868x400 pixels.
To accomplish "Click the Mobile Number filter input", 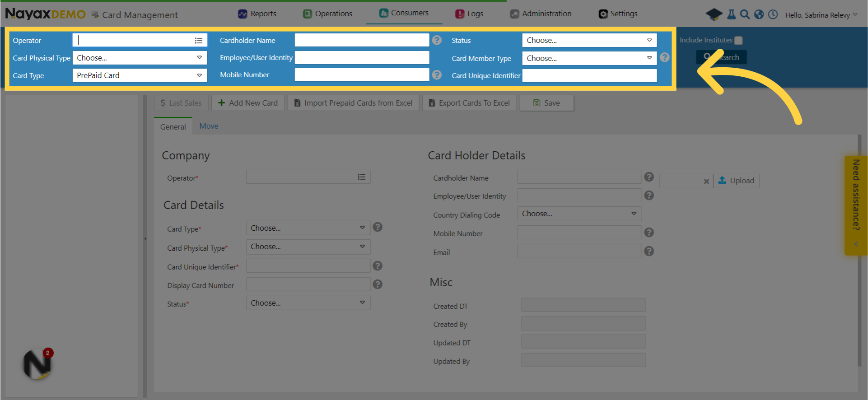I will click(x=362, y=75).
